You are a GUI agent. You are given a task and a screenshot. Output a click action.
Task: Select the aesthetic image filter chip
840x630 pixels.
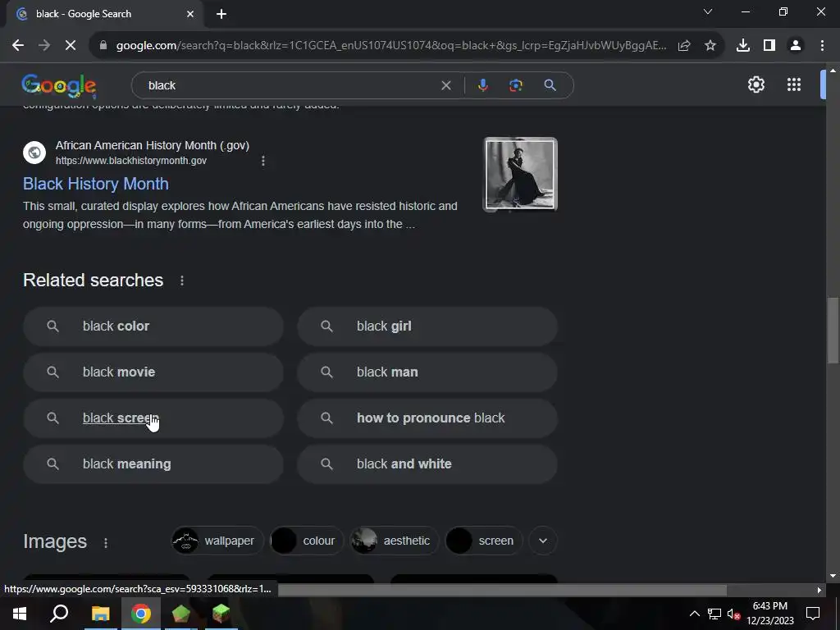[x=395, y=541]
